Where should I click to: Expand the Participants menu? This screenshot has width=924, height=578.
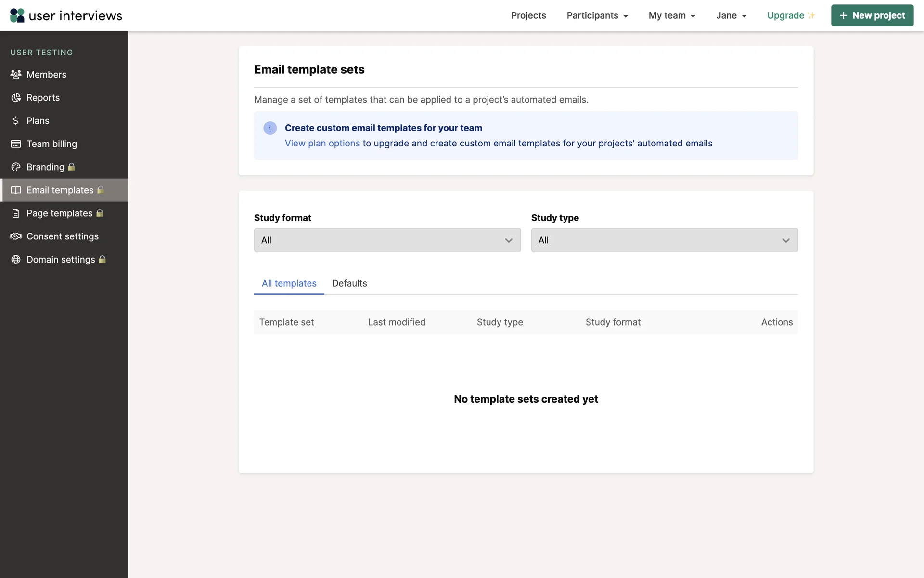(597, 15)
